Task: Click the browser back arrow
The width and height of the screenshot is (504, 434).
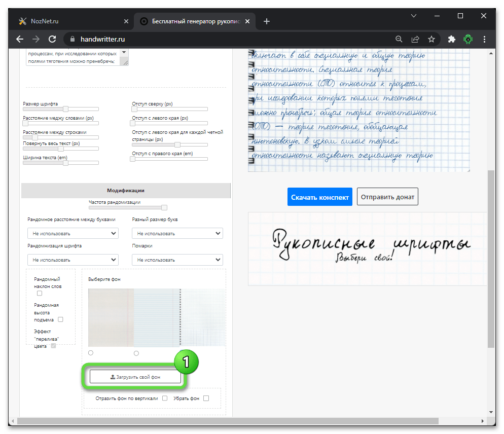Action: click(20, 39)
